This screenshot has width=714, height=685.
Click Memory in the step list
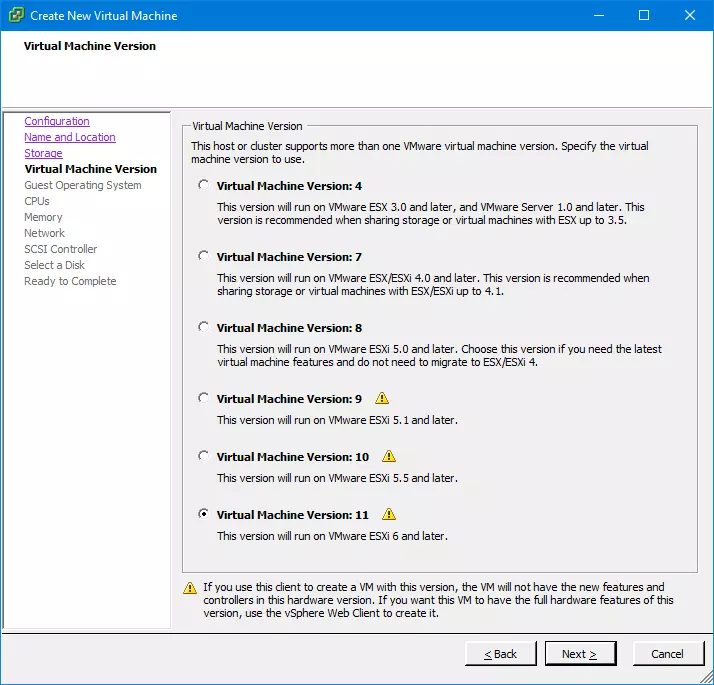pyautogui.click(x=43, y=217)
